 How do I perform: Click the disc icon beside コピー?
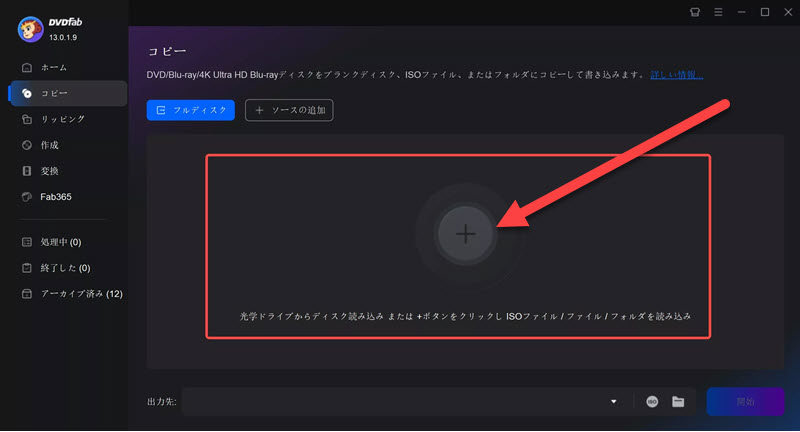pyautogui.click(x=27, y=93)
